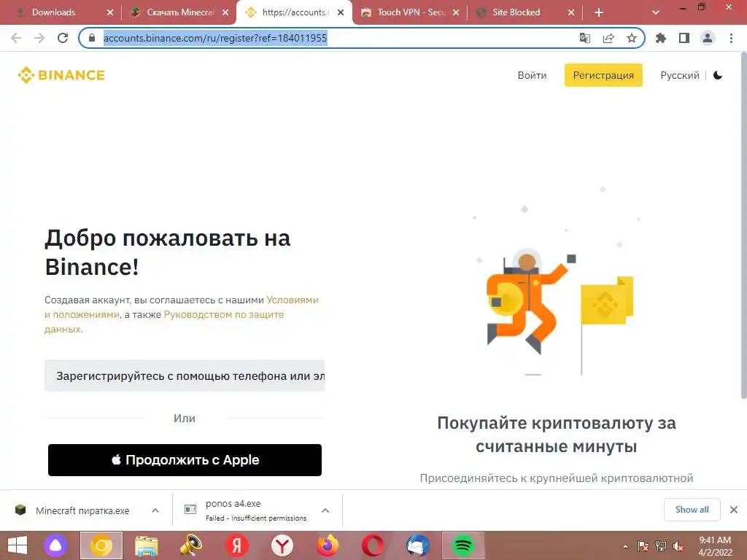This screenshot has height=560, width=747.
Task: Open the Русский language selector
Action: 680,75
